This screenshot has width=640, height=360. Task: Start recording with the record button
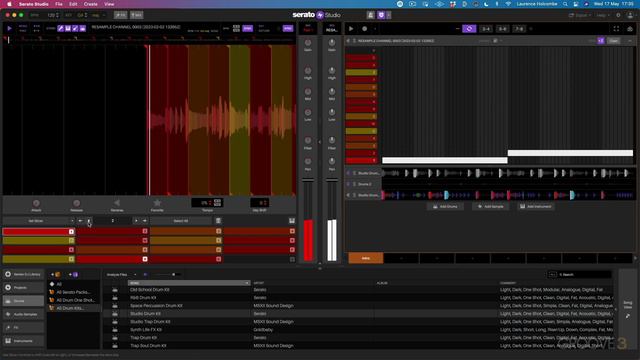364,29
